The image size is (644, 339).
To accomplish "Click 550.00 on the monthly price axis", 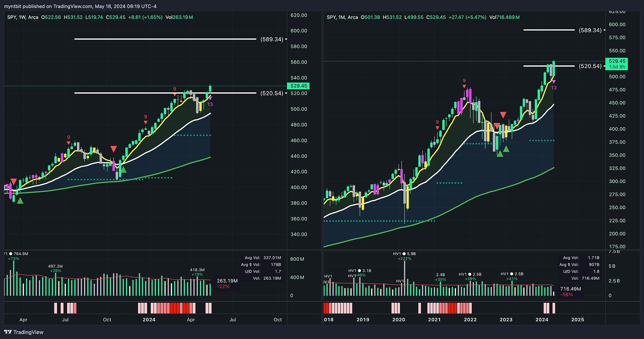I will [616, 50].
